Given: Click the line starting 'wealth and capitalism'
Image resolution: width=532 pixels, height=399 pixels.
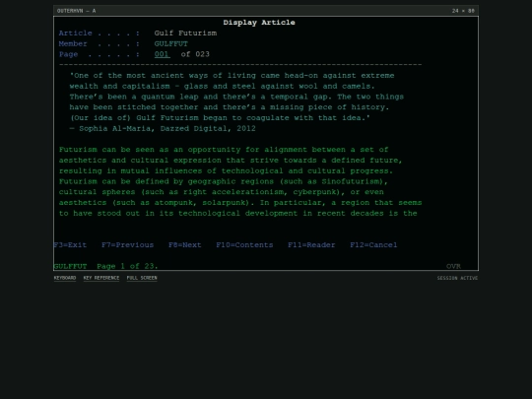Looking at the screenshot, I should tap(222, 86).
